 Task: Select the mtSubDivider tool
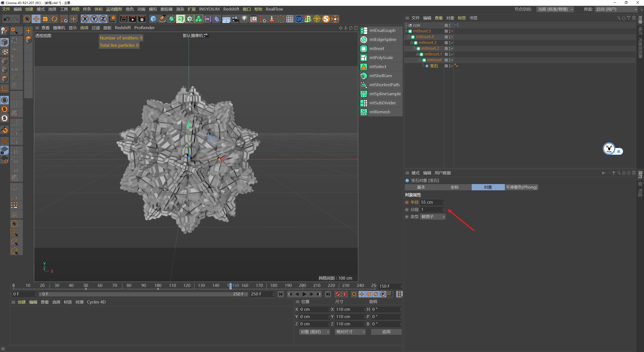point(382,103)
